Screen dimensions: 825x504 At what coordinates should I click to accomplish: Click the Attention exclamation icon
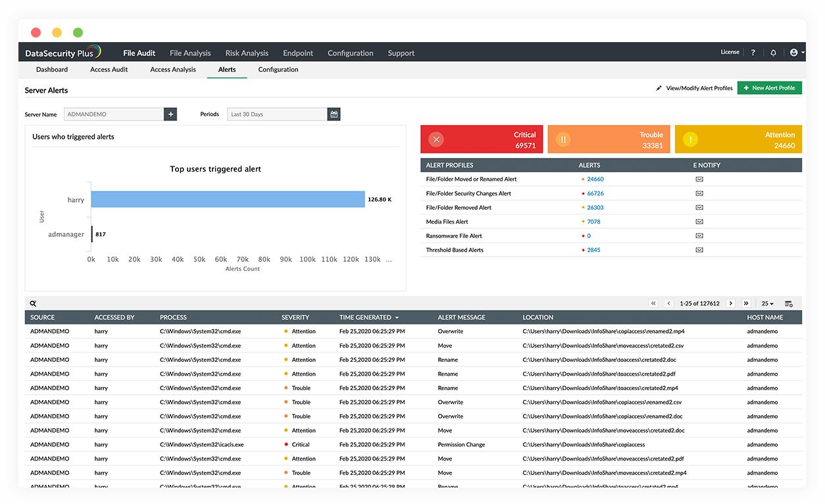(x=690, y=139)
